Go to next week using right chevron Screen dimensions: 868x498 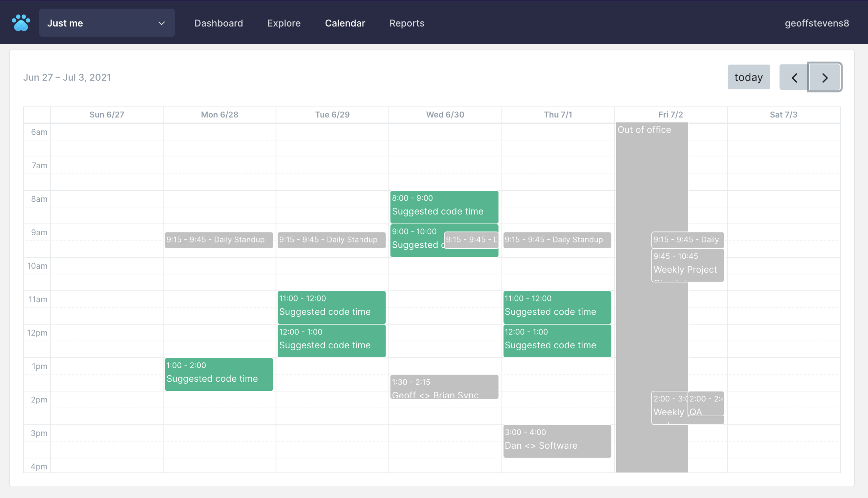pyautogui.click(x=824, y=77)
